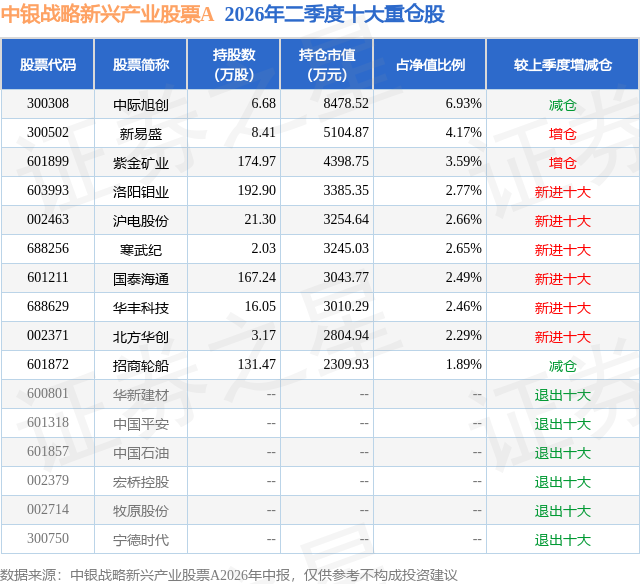The image size is (640, 584).
Task: Click 紫金矿业 in the table
Action: [141, 163]
